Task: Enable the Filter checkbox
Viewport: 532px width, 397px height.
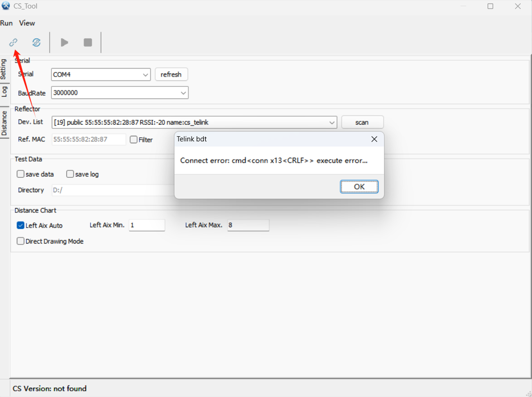Action: [134, 140]
